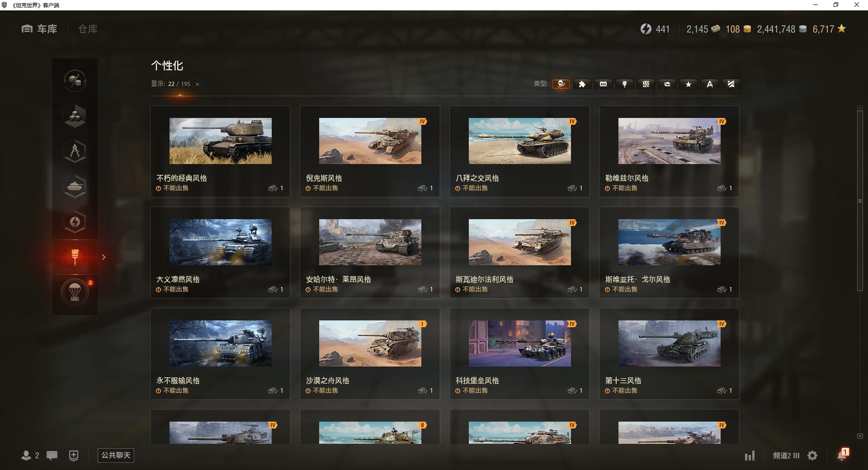Open the blueprints compass section in sidebar

point(75,151)
